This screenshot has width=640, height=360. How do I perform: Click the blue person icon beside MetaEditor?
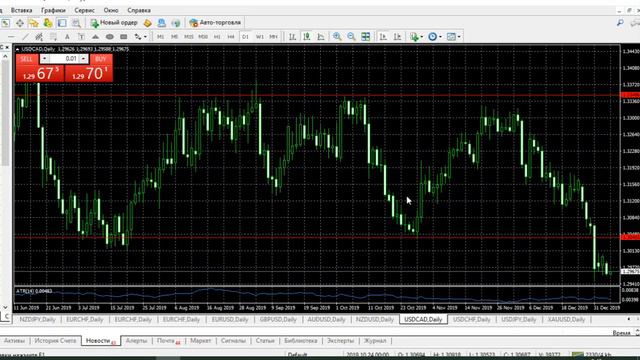coord(162,23)
